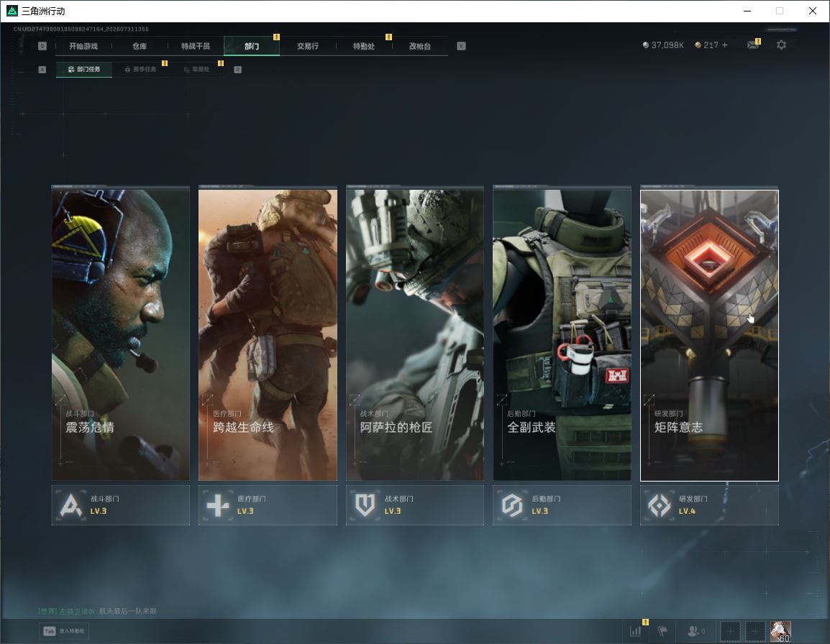
Task: Click the medical department cross emblem
Action: 217,505
